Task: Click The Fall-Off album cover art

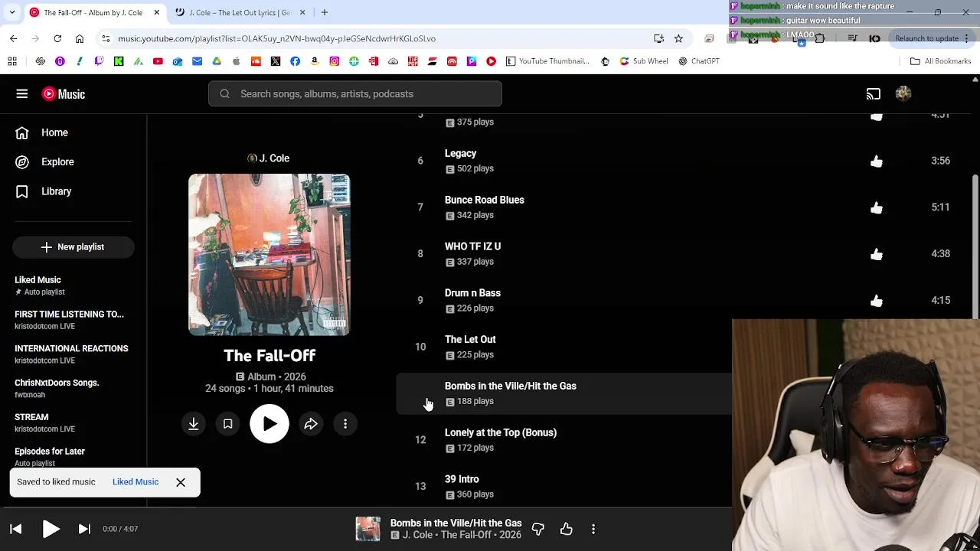Action: tap(269, 255)
